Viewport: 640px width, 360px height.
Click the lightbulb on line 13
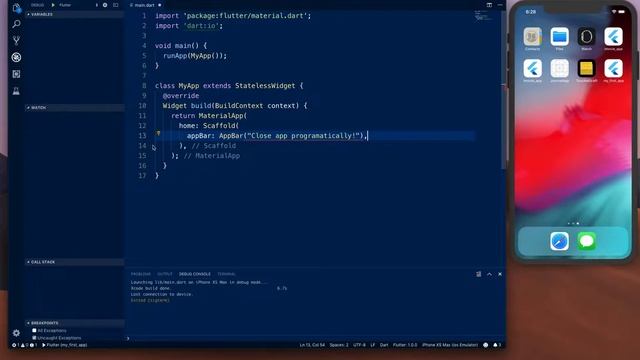click(158, 133)
